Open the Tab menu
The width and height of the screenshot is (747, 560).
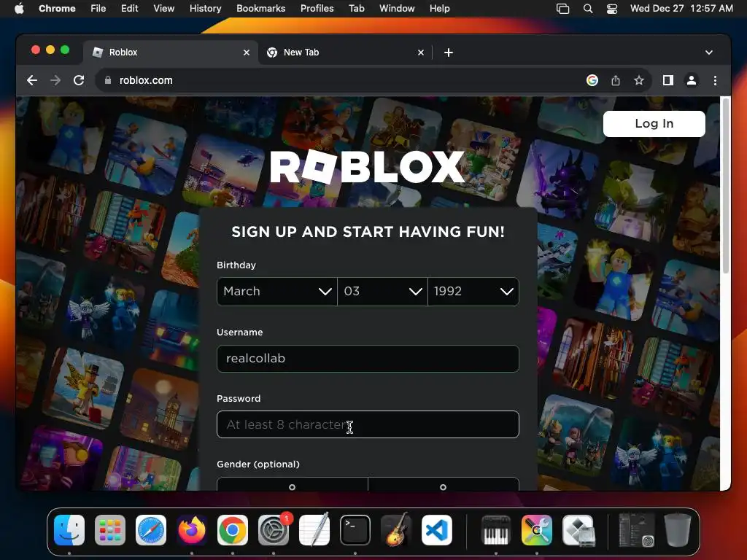point(356,8)
